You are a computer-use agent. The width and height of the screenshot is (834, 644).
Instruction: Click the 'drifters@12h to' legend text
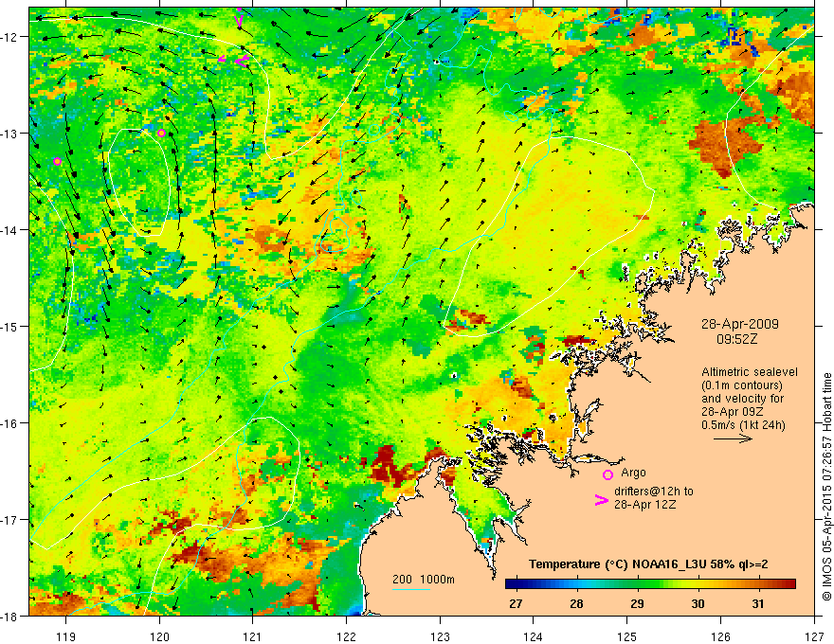click(654, 492)
